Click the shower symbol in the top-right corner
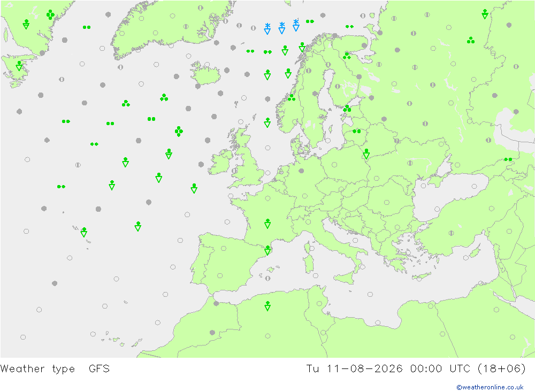This screenshot has width=535, height=392. [x=485, y=14]
